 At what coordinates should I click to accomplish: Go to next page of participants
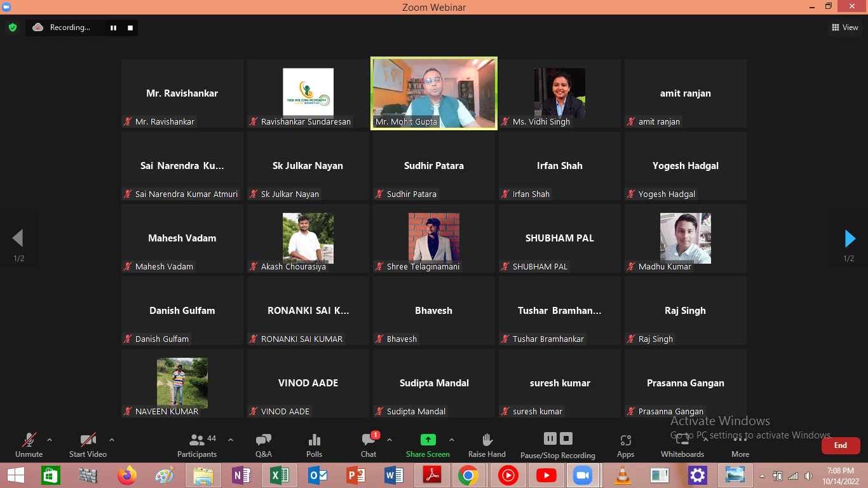[x=850, y=238]
